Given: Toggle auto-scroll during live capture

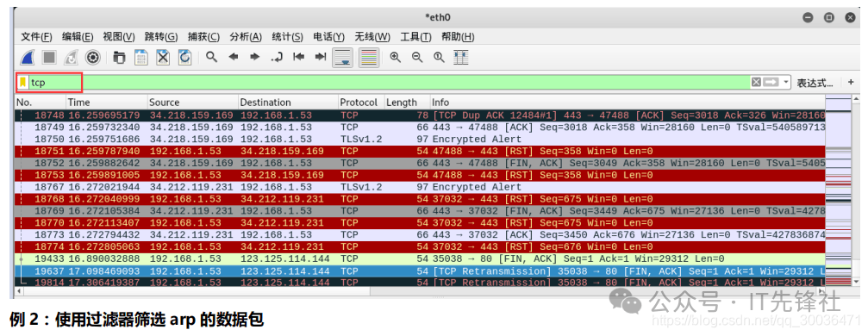Looking at the screenshot, I should click(x=343, y=57).
